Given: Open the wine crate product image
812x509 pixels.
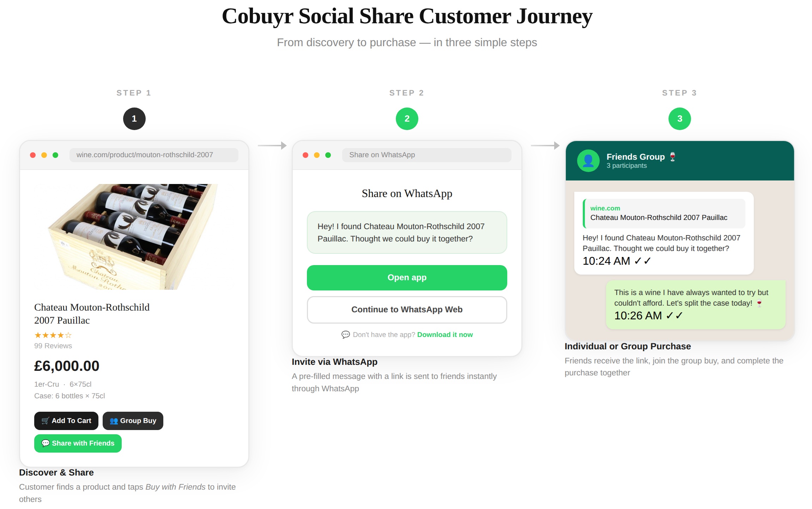Looking at the screenshot, I should (x=134, y=237).
